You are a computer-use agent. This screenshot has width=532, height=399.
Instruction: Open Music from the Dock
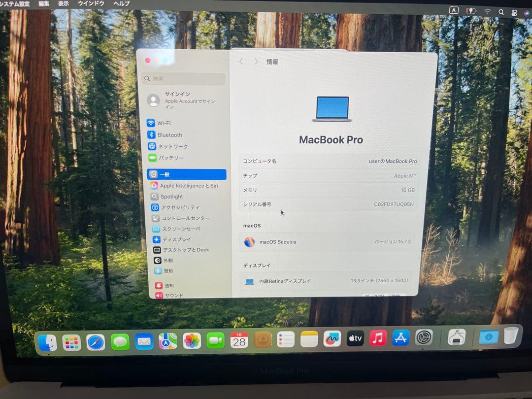[x=378, y=338]
